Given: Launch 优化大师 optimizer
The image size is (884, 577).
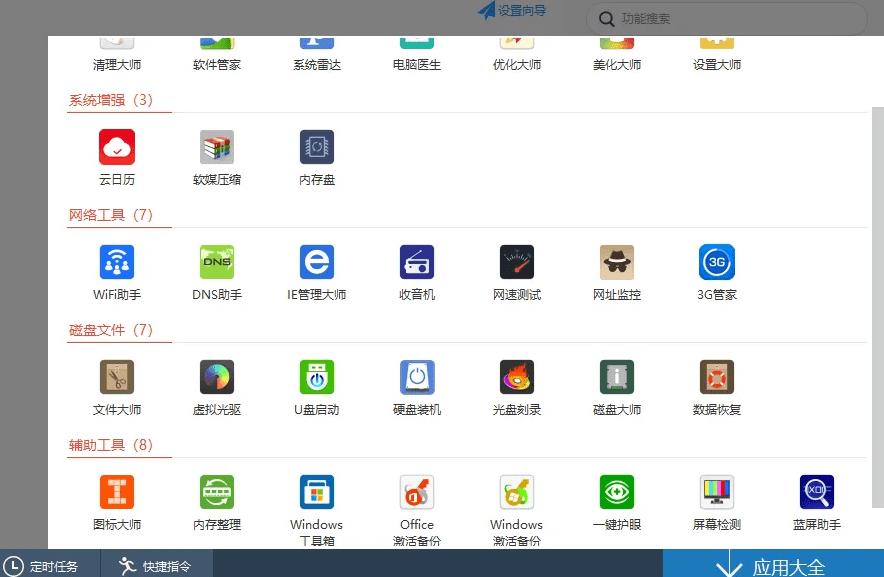Looking at the screenshot, I should pos(517,54).
